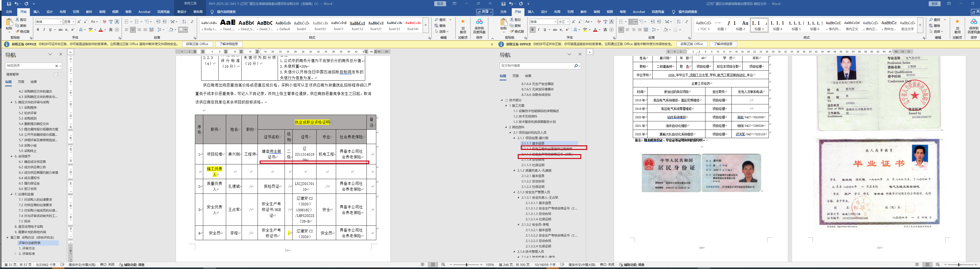Collapse the 5. 响应文件的评审与采购 heading
The width and height of the screenshot is (980, 269).
tap(12, 102)
